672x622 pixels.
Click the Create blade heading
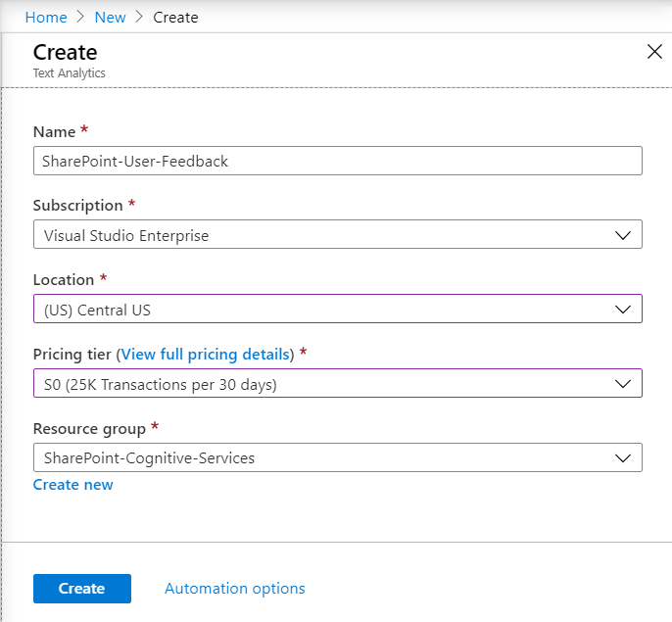[x=66, y=53]
